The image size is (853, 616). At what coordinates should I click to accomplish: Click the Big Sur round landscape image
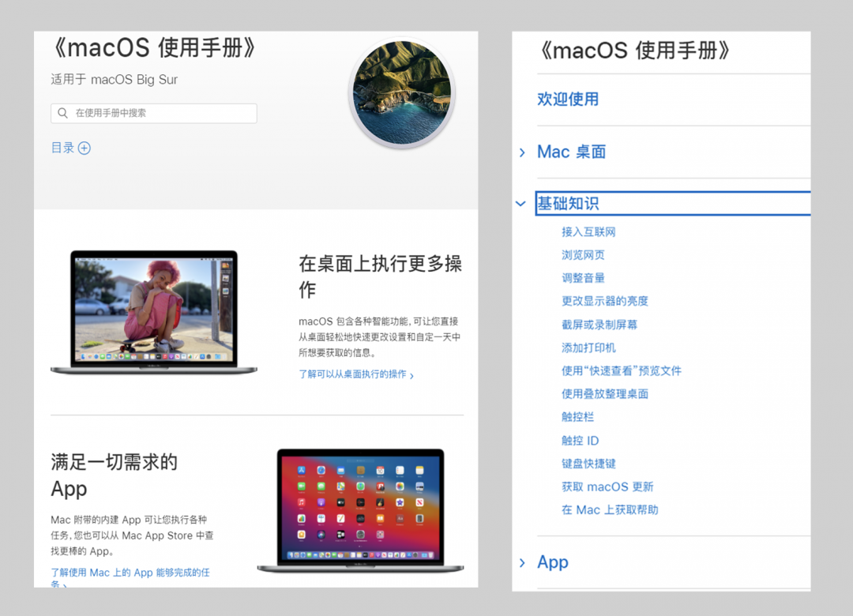[x=402, y=93]
